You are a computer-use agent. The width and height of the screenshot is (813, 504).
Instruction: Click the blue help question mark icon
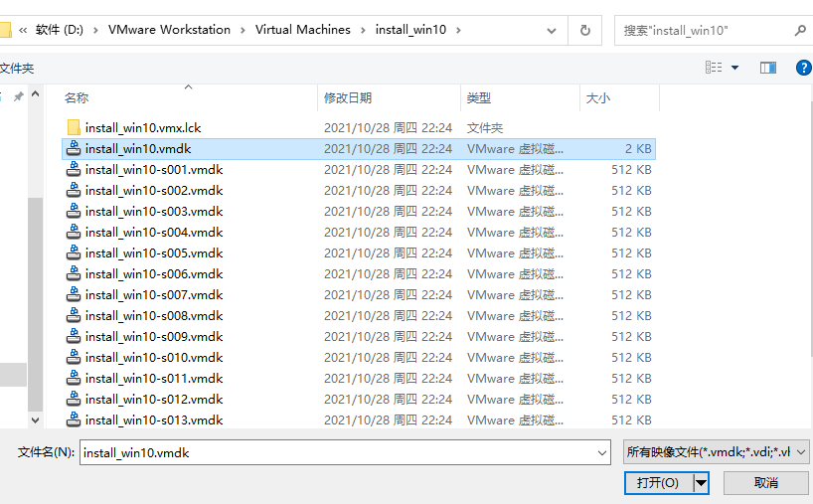pos(803,68)
